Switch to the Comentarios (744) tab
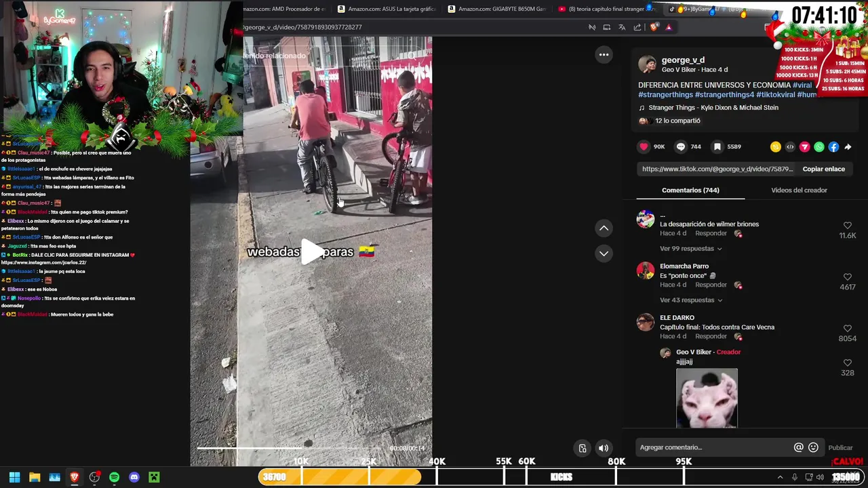 690,190
